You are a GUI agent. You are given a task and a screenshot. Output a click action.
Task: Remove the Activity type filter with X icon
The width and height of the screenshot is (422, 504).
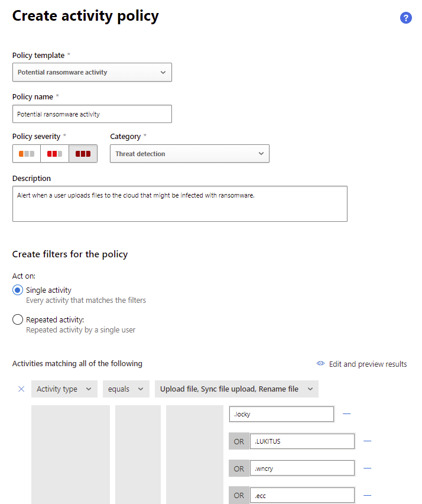point(21,389)
